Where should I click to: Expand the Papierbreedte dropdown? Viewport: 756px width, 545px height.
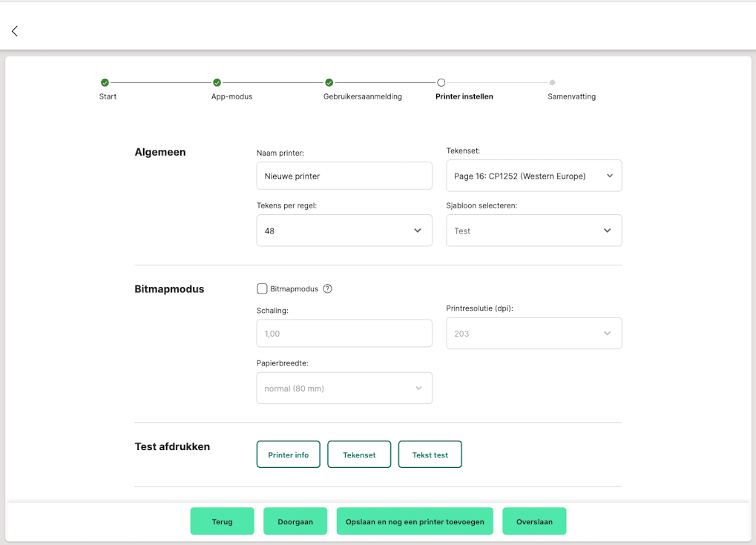[344, 389]
